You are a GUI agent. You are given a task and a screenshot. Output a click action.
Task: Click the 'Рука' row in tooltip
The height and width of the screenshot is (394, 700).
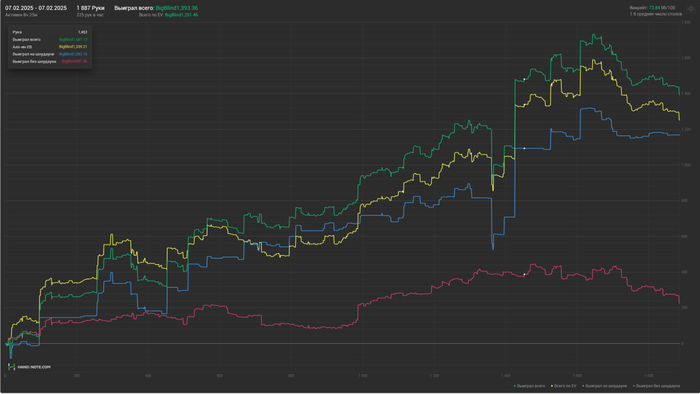coord(50,32)
